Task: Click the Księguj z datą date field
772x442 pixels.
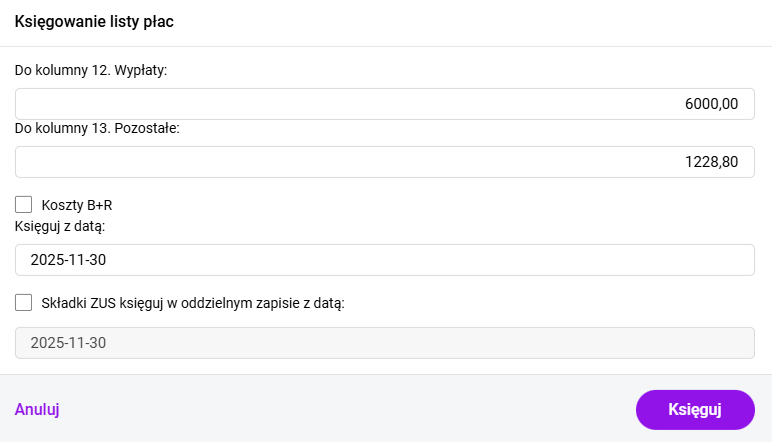Action: (385, 260)
